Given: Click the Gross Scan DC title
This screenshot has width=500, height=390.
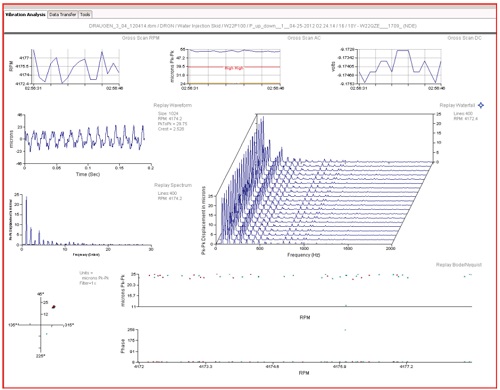Looking at the screenshot, I should (x=464, y=38).
